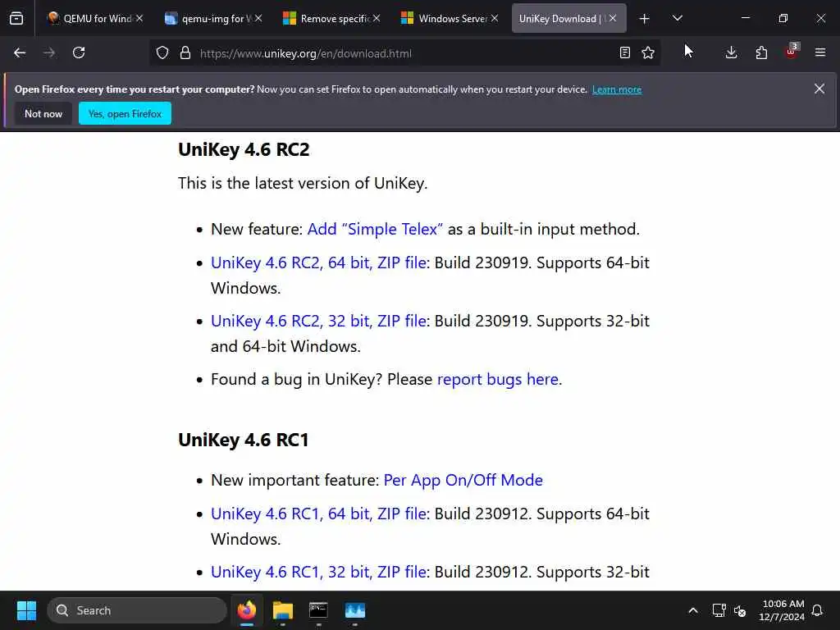The image size is (840, 630).
Task: Open the Learn more link
Action: pyautogui.click(x=617, y=89)
